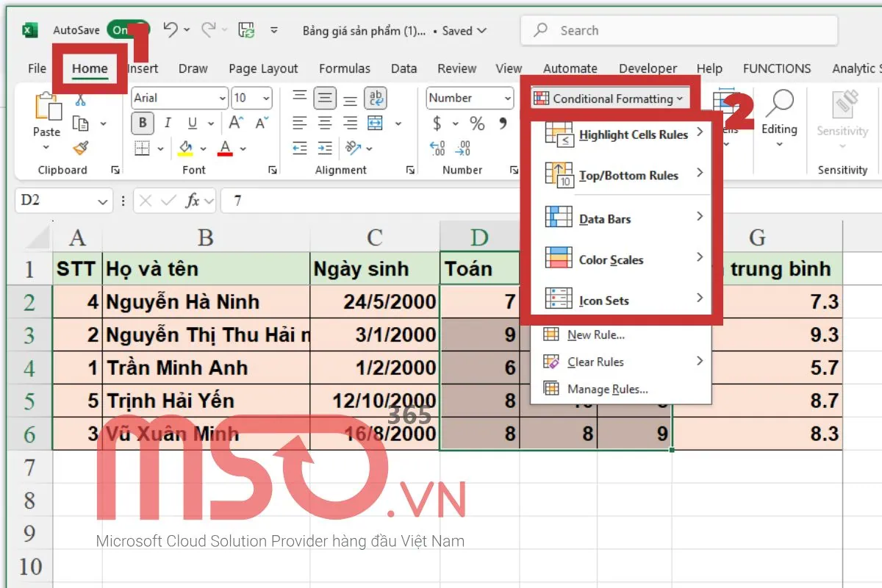Viewport: 882px width, 588px height.
Task: Toggle Bold formatting button
Action: (143, 123)
